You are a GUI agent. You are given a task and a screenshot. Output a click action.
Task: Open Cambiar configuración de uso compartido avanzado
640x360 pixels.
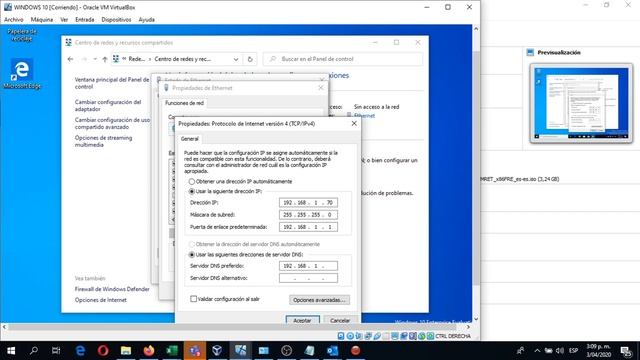(112, 123)
